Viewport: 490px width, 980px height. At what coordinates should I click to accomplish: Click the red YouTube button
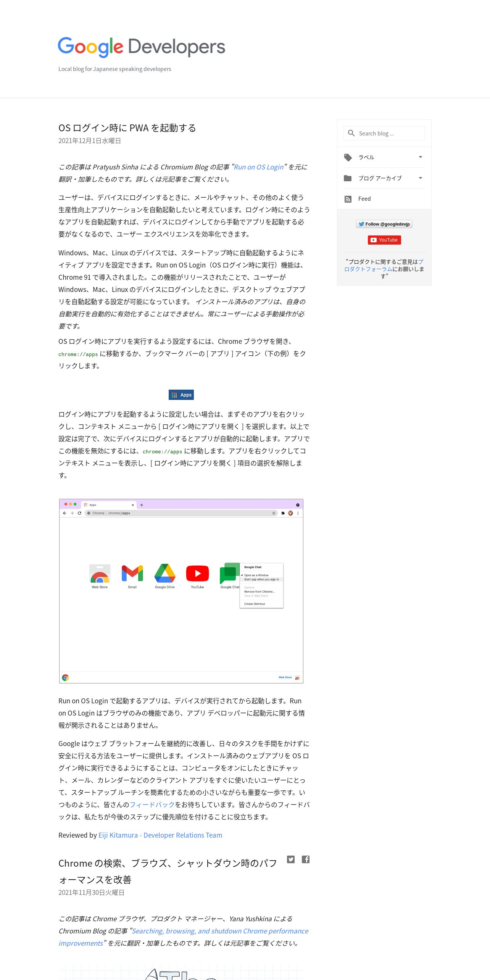[384, 240]
